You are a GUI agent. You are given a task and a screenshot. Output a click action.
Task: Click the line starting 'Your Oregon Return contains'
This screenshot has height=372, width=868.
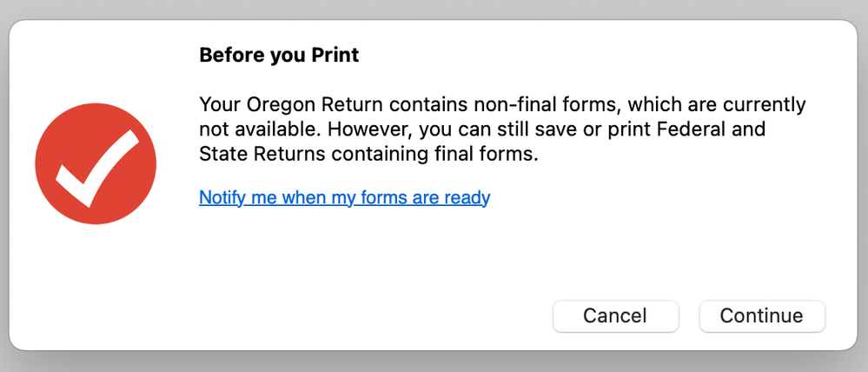[502, 104]
